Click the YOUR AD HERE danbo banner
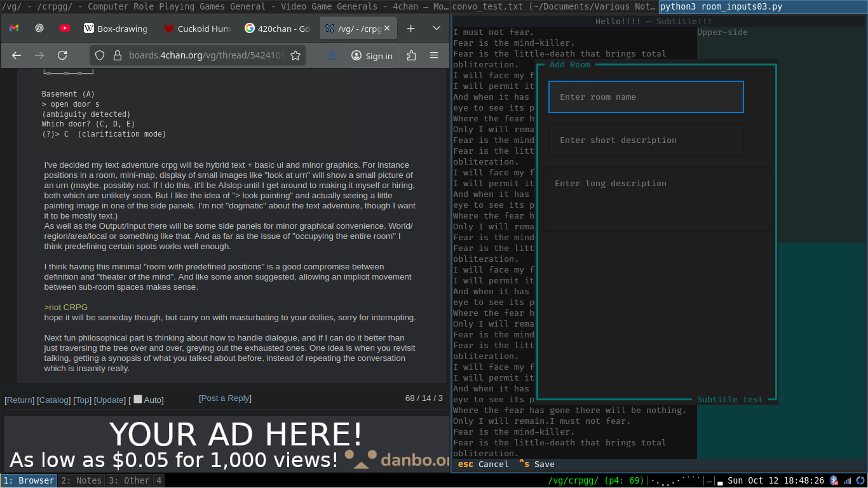 pyautogui.click(x=227, y=444)
